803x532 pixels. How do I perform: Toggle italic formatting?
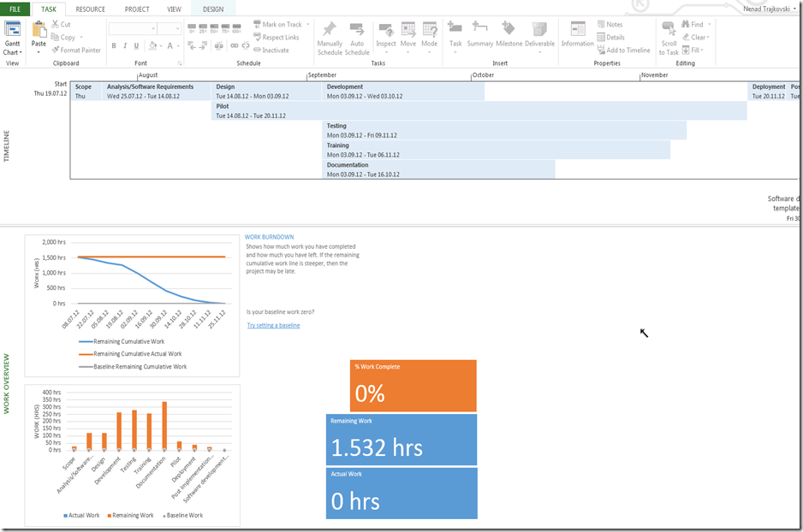coord(125,46)
